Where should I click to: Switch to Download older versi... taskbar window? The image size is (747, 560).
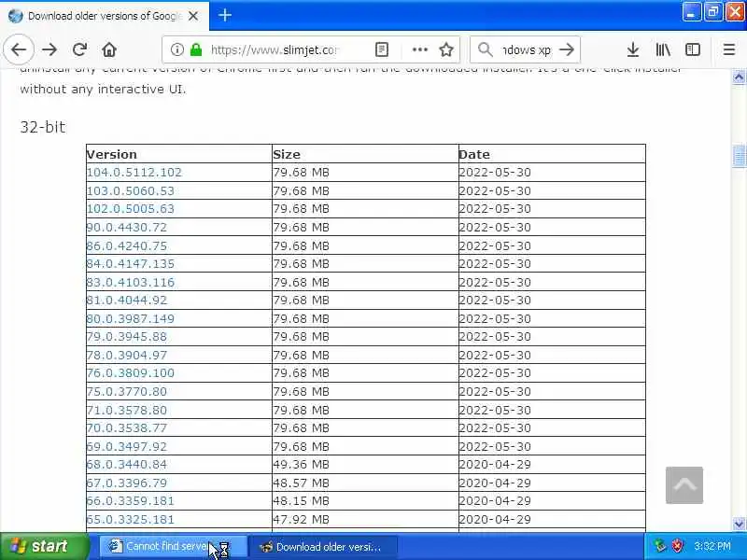tap(323, 546)
